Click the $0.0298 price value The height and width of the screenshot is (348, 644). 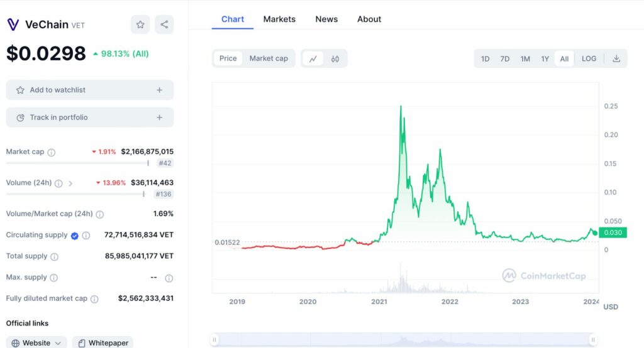[x=46, y=53]
